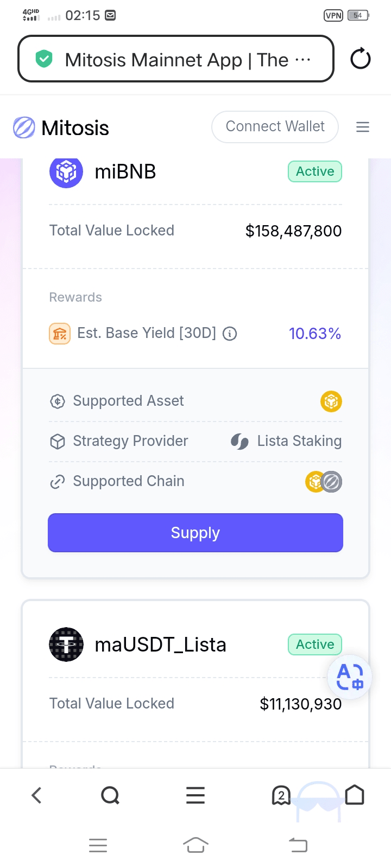Click the BNB Supported Asset icon
391x868 pixels.
(331, 401)
